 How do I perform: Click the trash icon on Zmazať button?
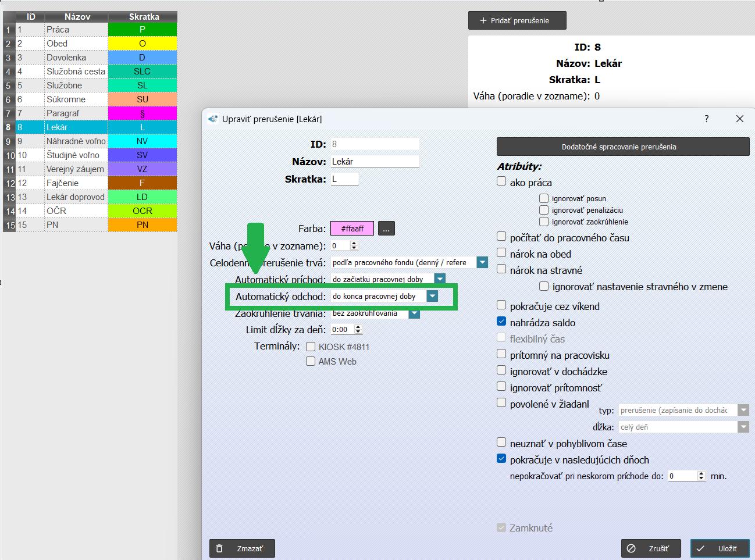click(219, 548)
